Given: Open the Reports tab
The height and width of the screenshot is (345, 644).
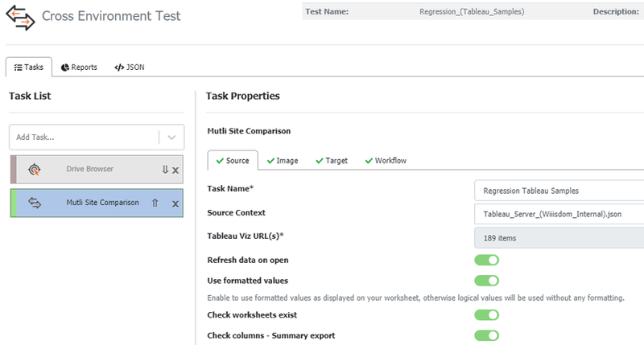Looking at the screenshot, I should [79, 68].
